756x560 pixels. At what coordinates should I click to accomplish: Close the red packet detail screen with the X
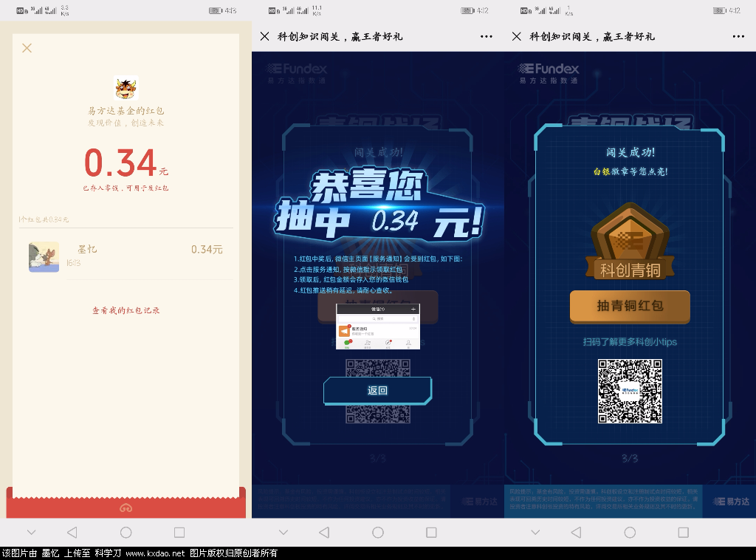tap(27, 48)
